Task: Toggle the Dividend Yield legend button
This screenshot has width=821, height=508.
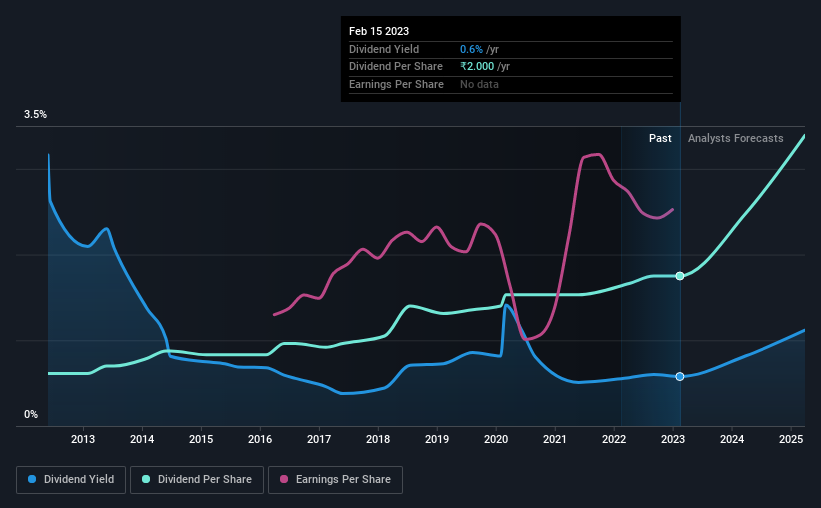Action: (71, 480)
